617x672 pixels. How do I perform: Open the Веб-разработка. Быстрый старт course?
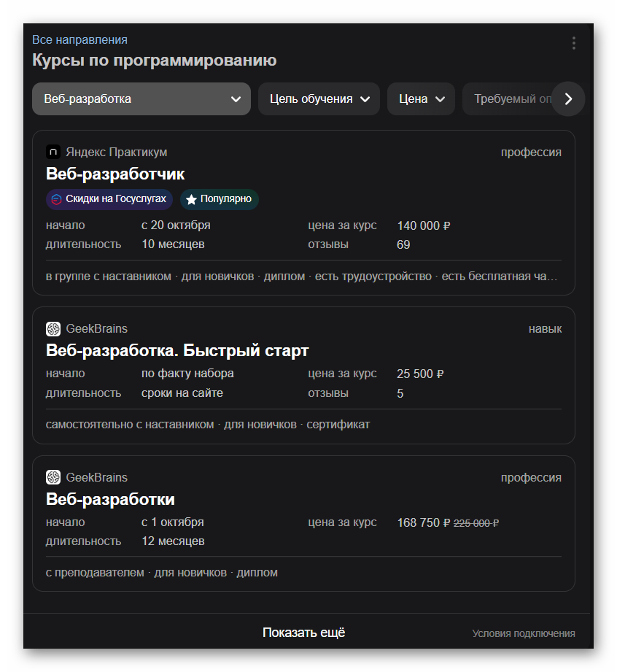pos(177,350)
